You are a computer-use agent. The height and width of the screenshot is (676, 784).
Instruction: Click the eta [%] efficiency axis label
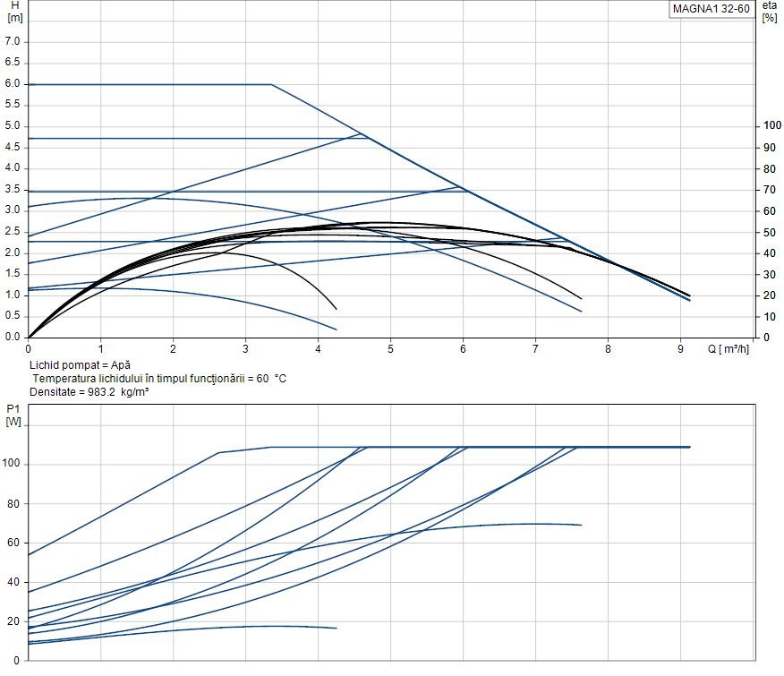click(769, 12)
